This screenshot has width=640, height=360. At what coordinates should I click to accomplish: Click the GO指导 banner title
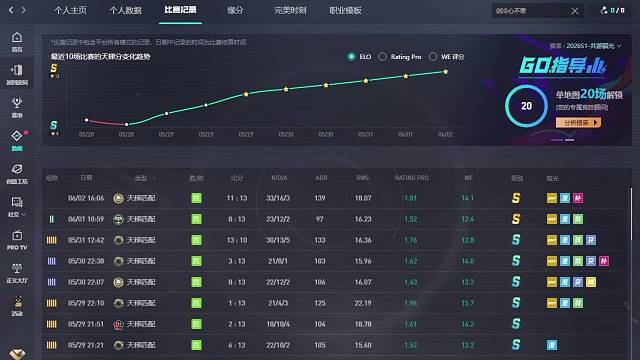tap(563, 66)
